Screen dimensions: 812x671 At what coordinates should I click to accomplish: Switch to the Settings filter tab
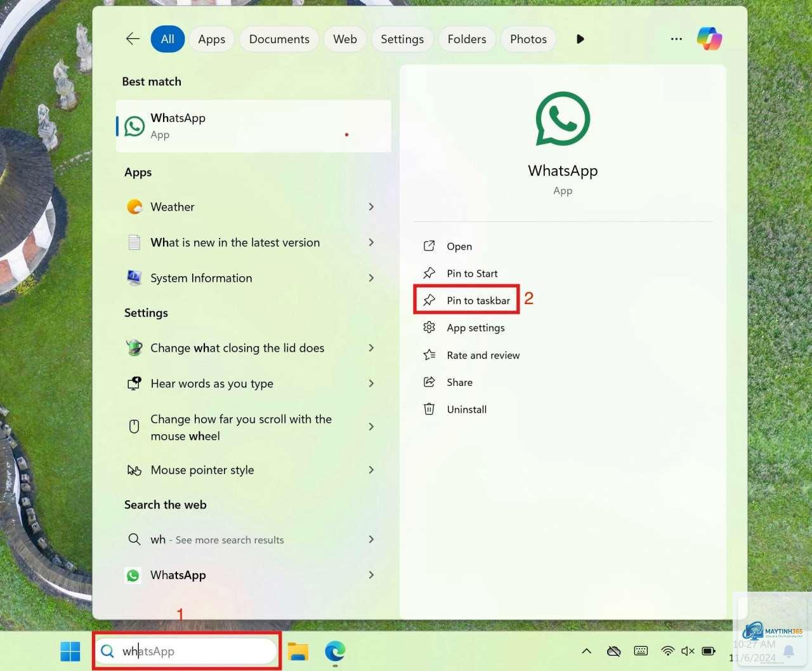[x=402, y=39]
